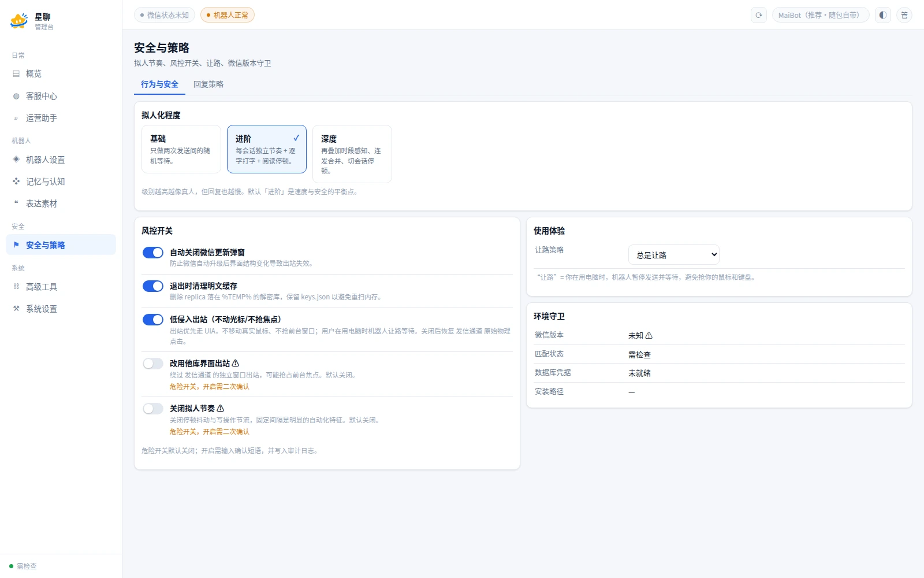
Task: Open the 让路策略 dropdown 总是让路
Action: coord(674,255)
